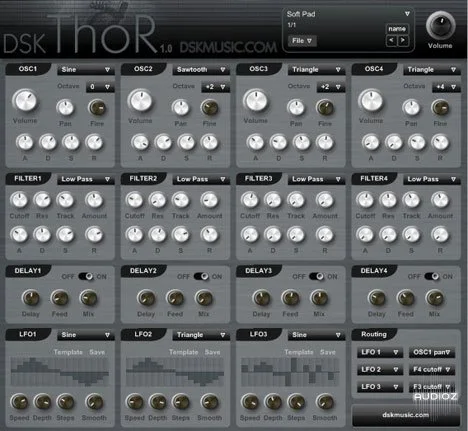Click the FILTER3 Amount knob
The width and height of the screenshot is (468, 431).
point(325,200)
